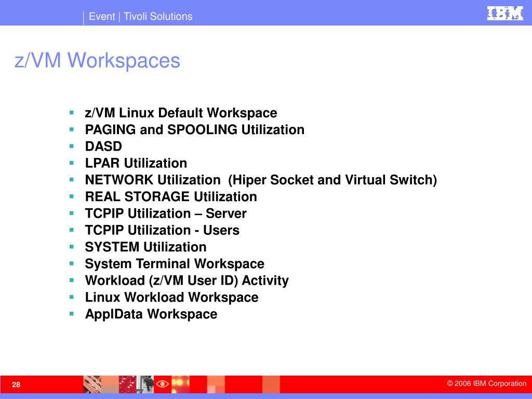Click slide number 28 in footer
This screenshot has height=399, width=532.
click(x=16, y=384)
